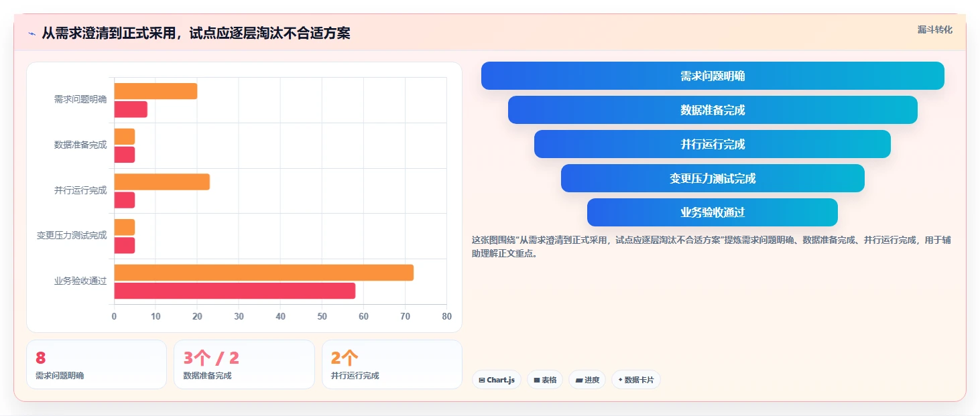Open the stat card showing 2个
The image size is (980, 416).
(x=392, y=364)
